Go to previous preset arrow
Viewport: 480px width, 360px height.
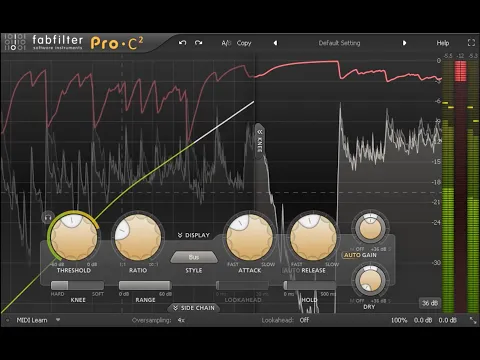pos(275,43)
